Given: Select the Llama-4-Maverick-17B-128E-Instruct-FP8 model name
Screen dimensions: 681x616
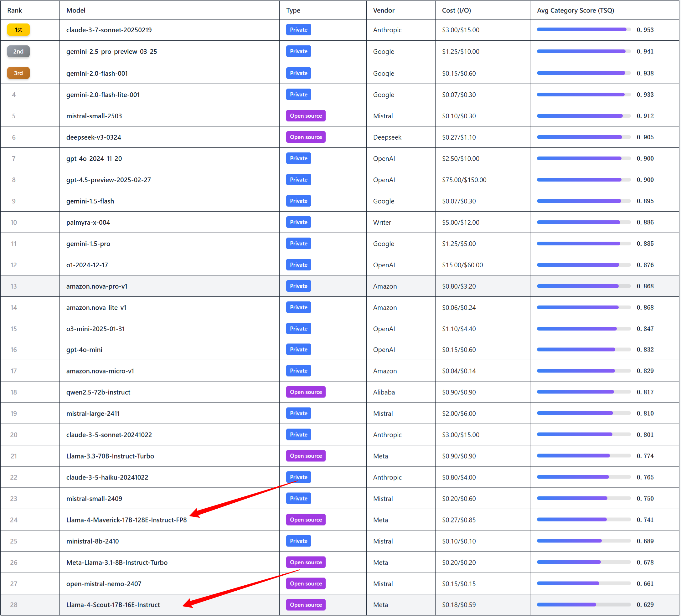Looking at the screenshot, I should [x=126, y=520].
